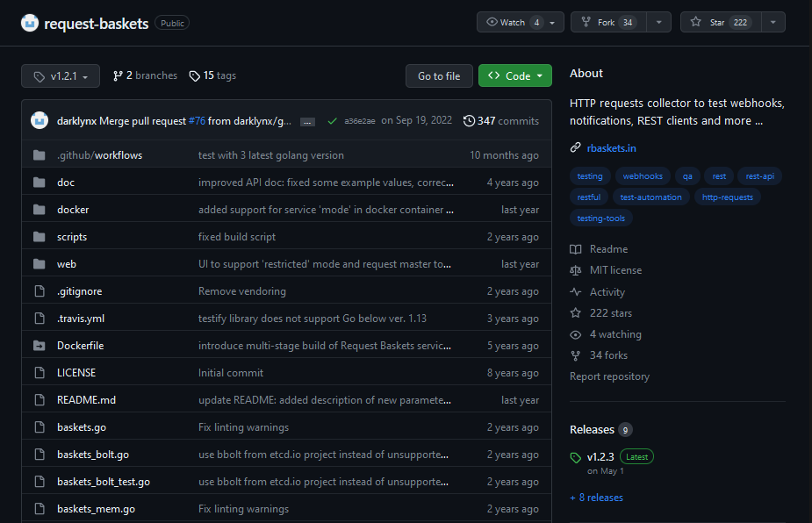812x523 pixels.
Task: Open the v1.2.3 Latest release
Action: (612, 457)
